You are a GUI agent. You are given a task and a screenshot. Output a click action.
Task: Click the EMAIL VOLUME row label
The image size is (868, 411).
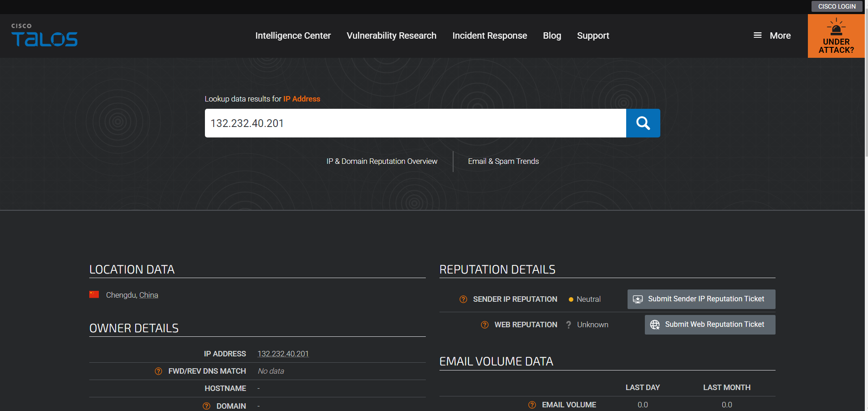tap(569, 405)
